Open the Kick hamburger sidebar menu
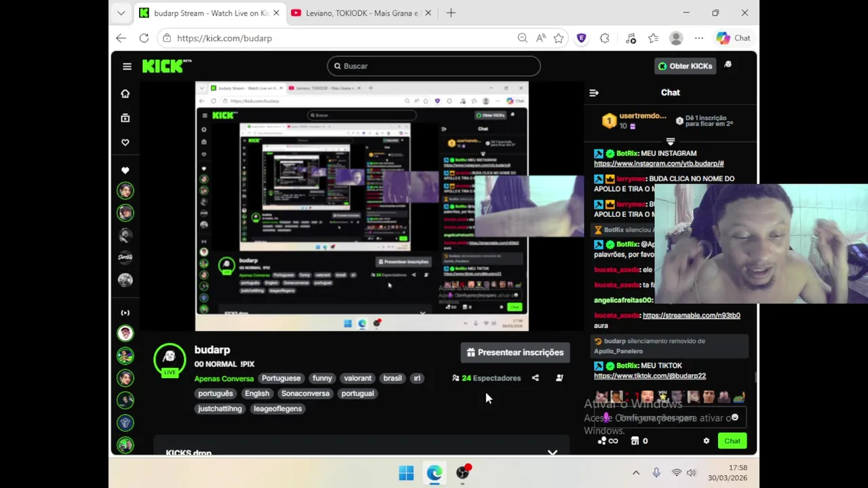 point(127,66)
